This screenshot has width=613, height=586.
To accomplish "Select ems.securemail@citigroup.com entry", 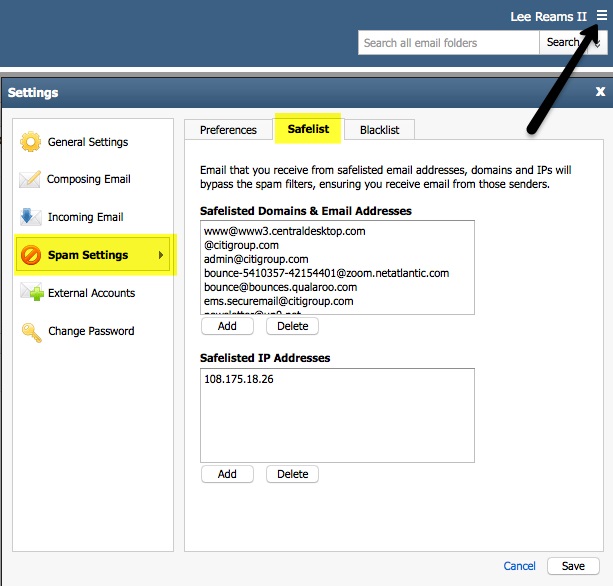I will click(278, 301).
